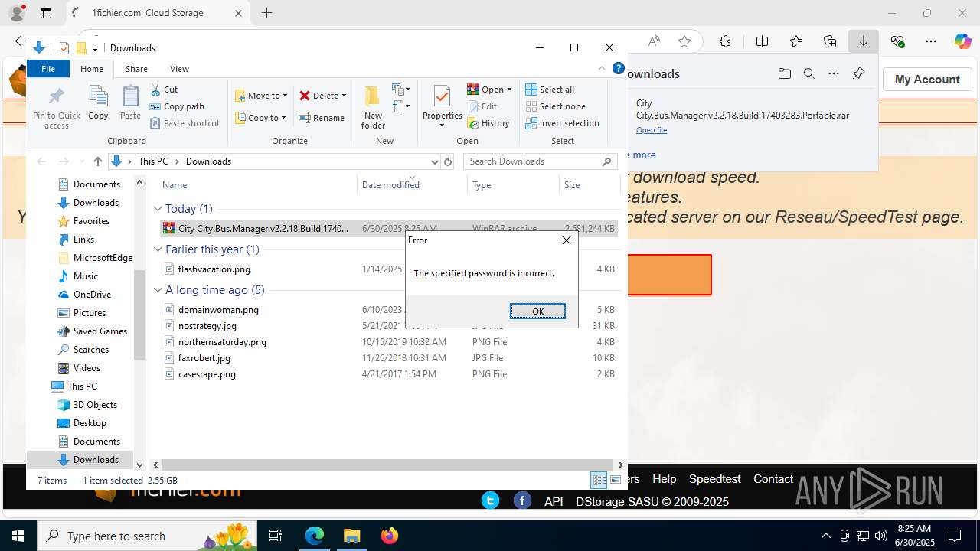This screenshot has height=551, width=980.
Task: Expand address bar history dropdown
Action: click(435, 161)
